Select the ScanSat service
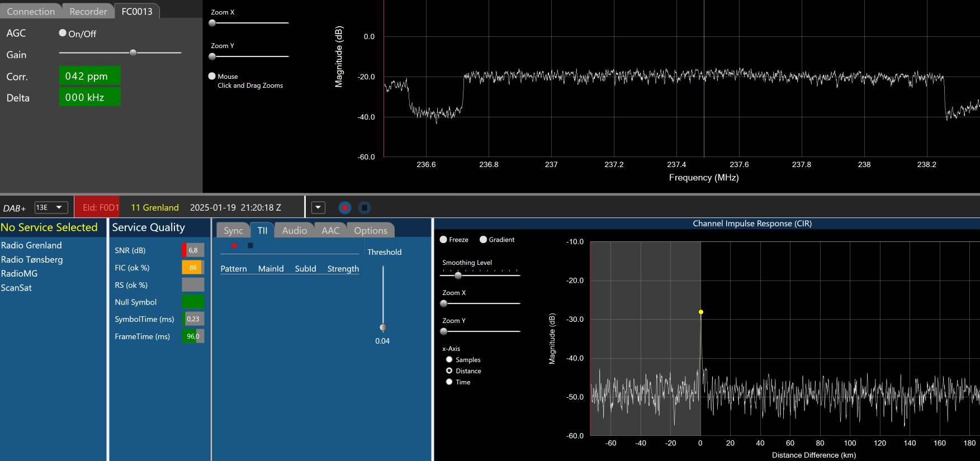Screen dimensions: 980x461 (x=16, y=288)
